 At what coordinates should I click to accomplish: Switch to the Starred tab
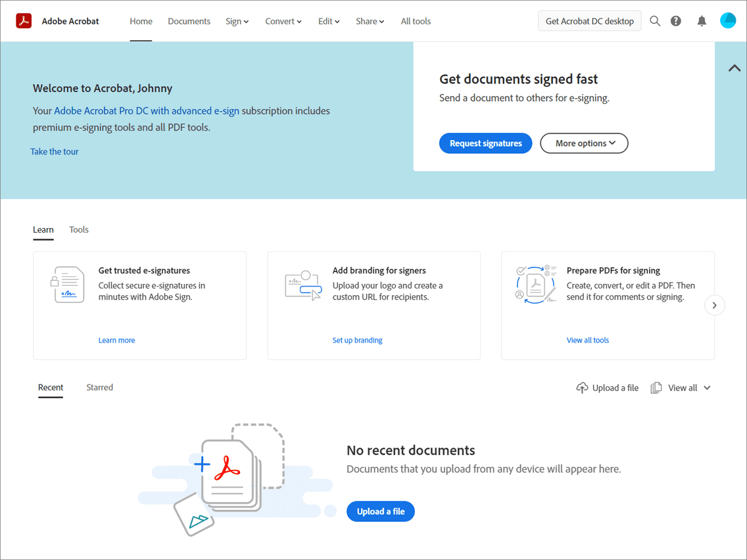click(x=99, y=387)
